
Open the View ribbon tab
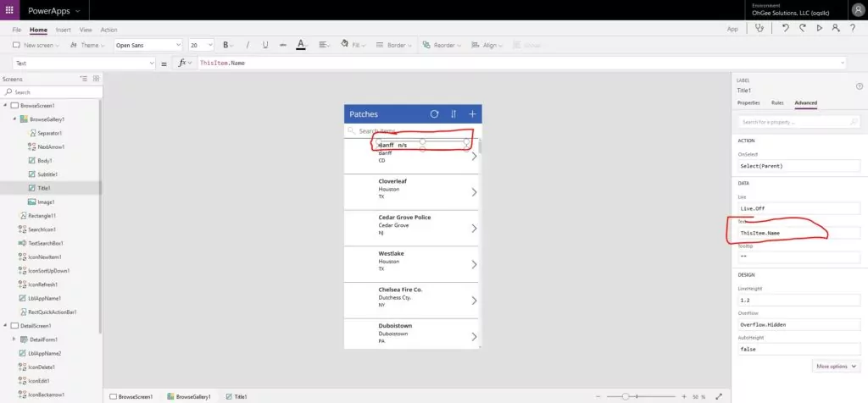point(86,30)
